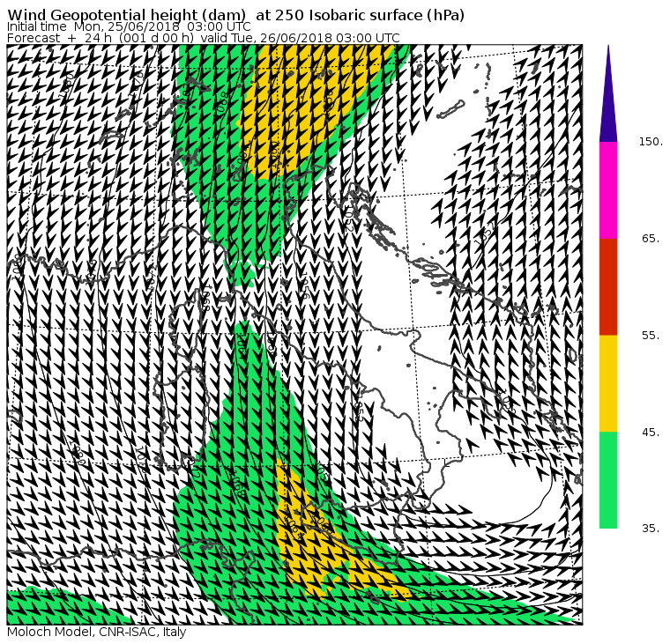
Task: Click the yellow band of the color legend
Action: [x=608, y=383]
